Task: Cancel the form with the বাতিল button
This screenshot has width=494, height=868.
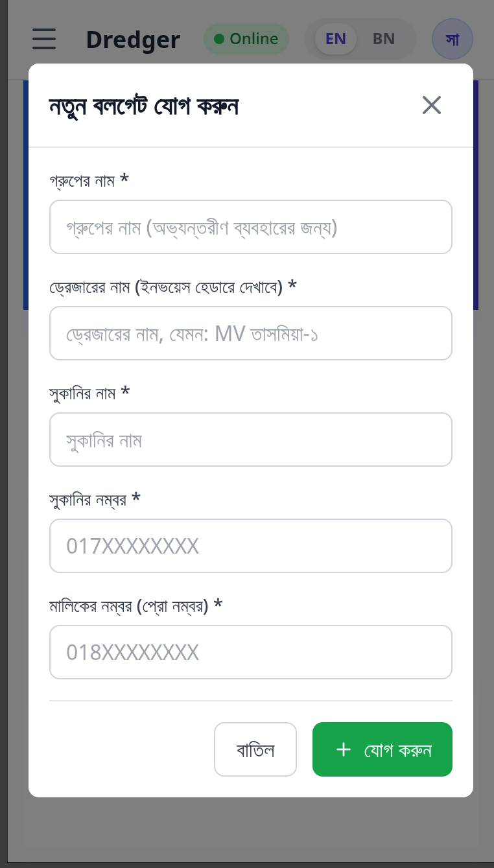Action: tap(255, 749)
